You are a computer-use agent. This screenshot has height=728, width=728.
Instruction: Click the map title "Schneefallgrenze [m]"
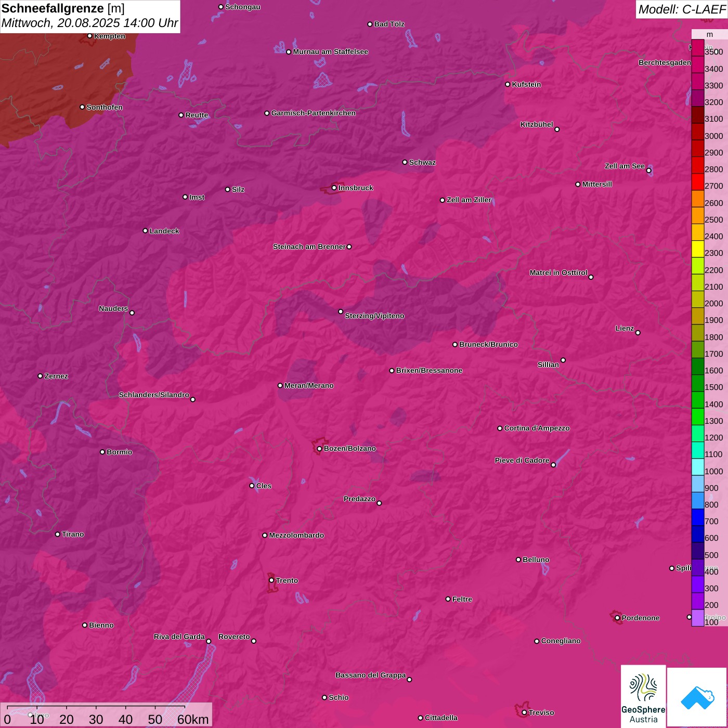[x=63, y=9]
